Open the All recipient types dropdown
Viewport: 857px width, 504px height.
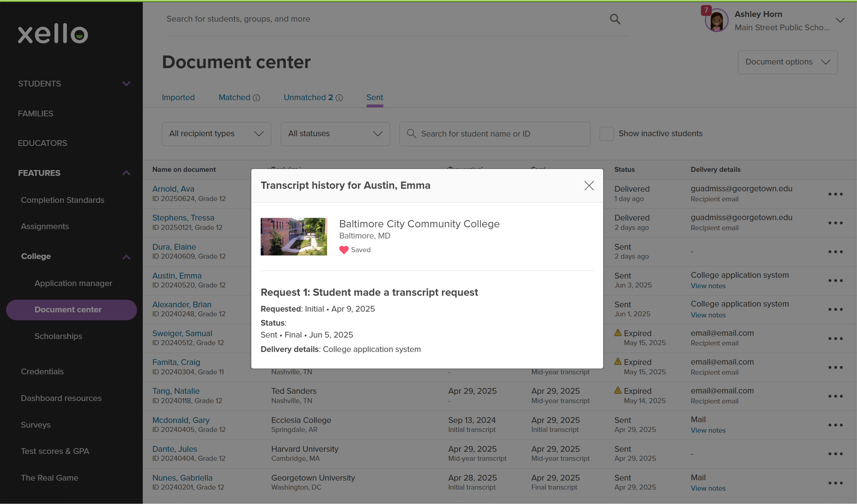[x=216, y=134]
